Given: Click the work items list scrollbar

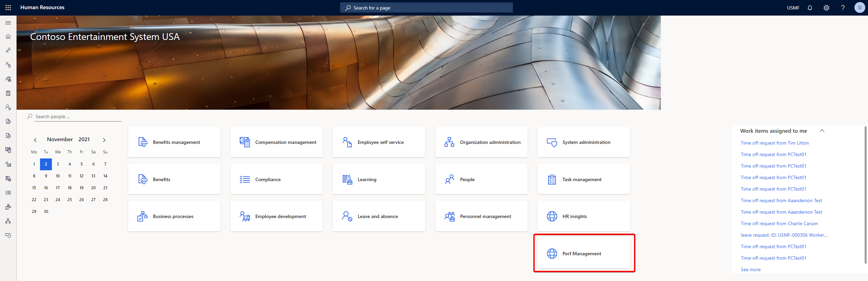Looking at the screenshot, I should point(866,195).
